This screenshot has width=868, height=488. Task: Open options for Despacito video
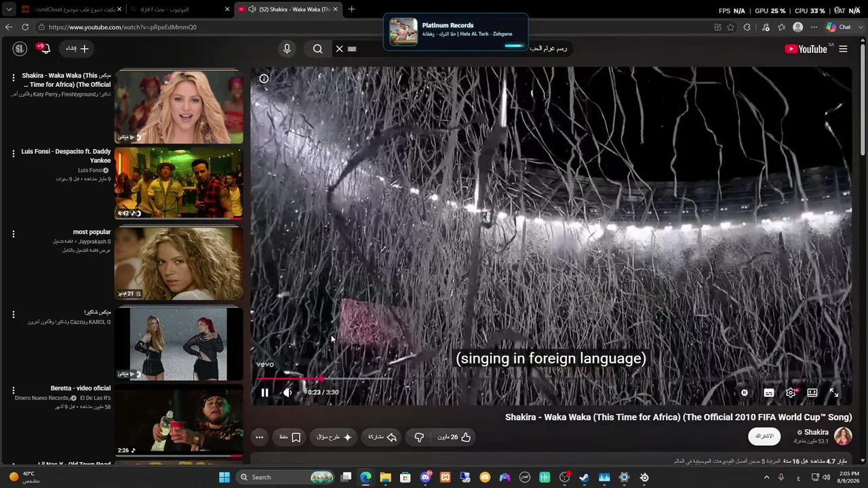coord(13,155)
